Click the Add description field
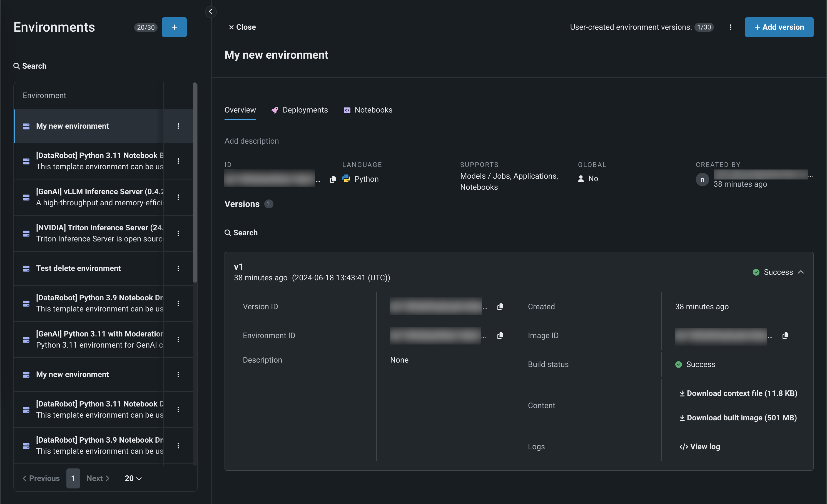This screenshot has width=827, height=504. click(x=251, y=141)
